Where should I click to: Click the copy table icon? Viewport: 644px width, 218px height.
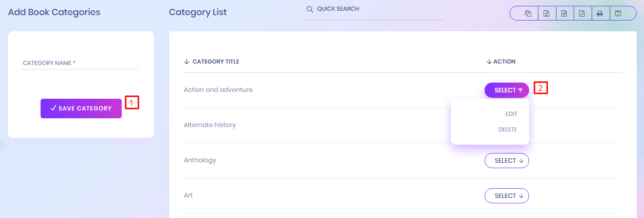(528, 14)
